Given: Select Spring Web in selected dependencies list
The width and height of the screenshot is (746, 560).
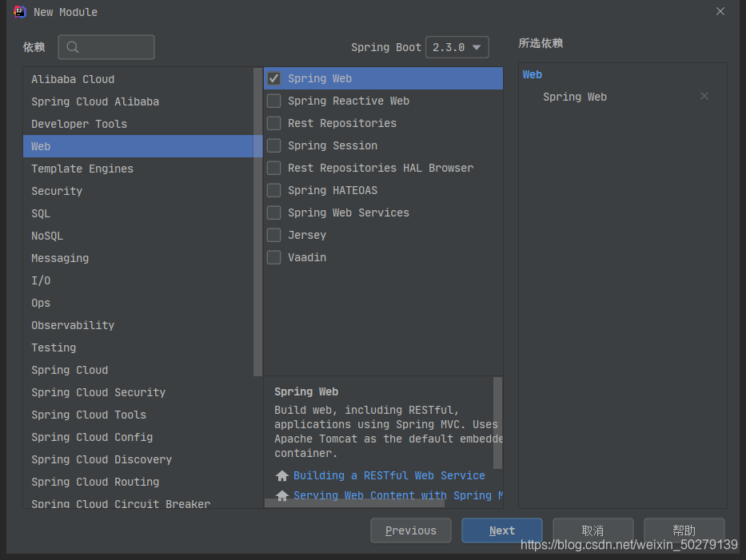Looking at the screenshot, I should point(575,97).
